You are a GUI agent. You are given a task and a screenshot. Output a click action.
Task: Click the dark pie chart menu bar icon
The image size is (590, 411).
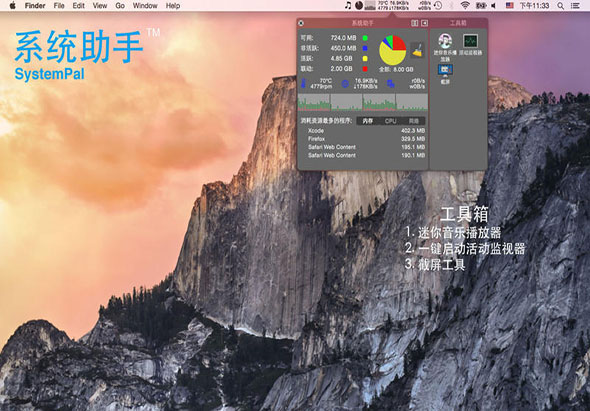[x=359, y=5]
